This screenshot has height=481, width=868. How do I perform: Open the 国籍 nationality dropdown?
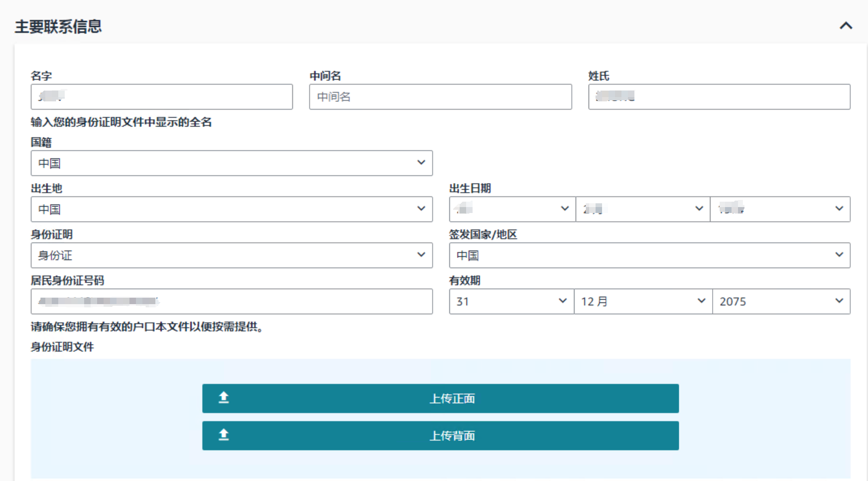(x=231, y=163)
